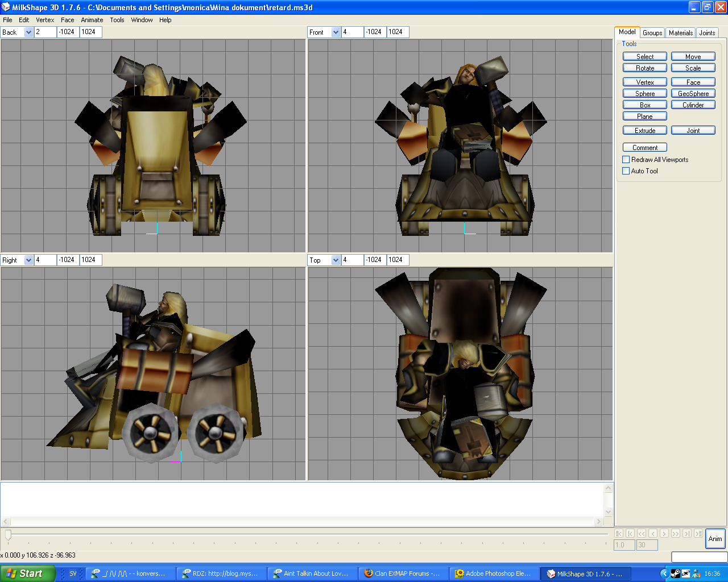The height and width of the screenshot is (582, 728).
Task: Activate the Box tool button
Action: pos(645,105)
